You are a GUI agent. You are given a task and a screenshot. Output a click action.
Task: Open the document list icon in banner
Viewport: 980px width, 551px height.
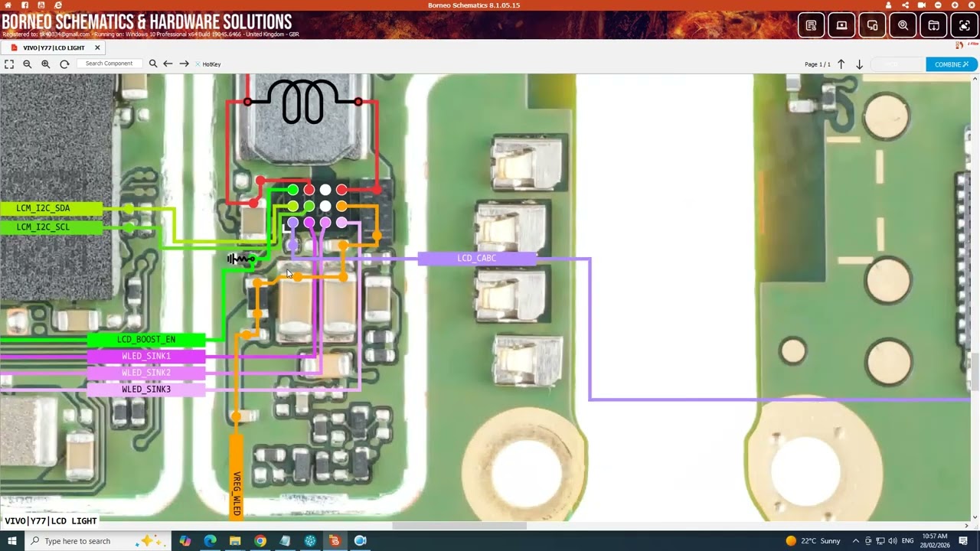pyautogui.click(x=811, y=25)
